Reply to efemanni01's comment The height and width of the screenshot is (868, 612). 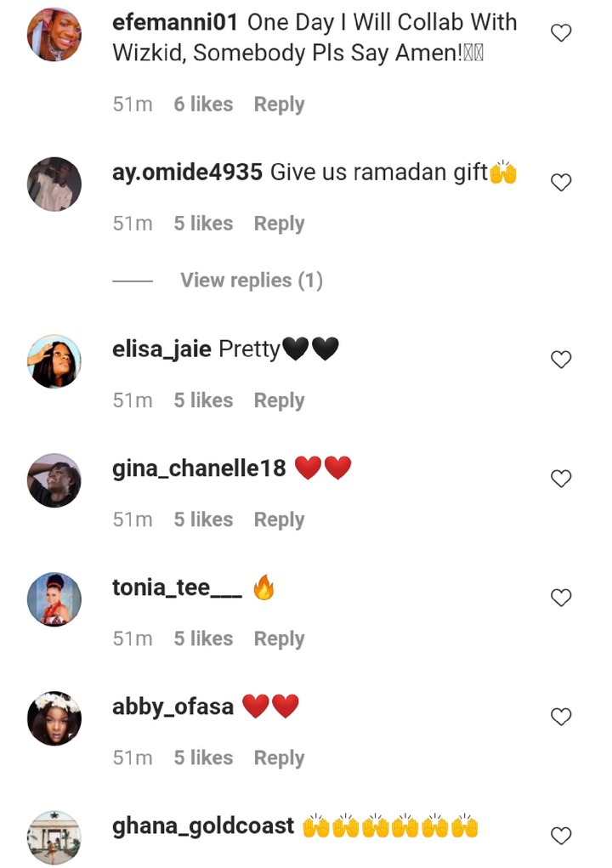click(279, 104)
